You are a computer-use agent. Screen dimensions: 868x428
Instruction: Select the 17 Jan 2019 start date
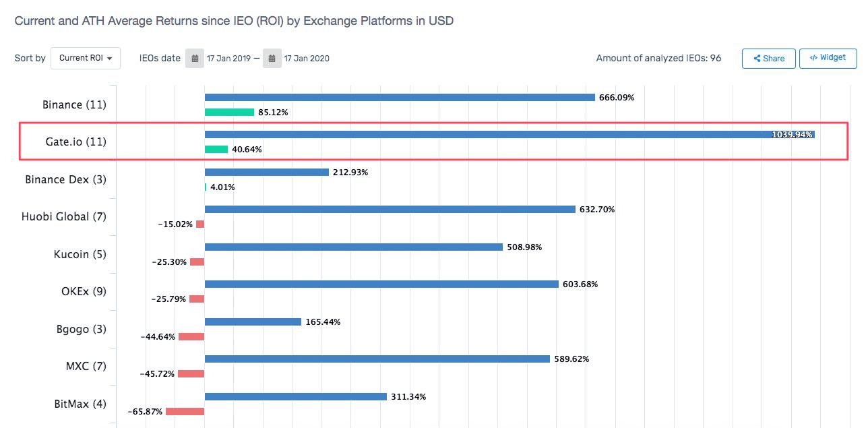pyautogui.click(x=228, y=59)
